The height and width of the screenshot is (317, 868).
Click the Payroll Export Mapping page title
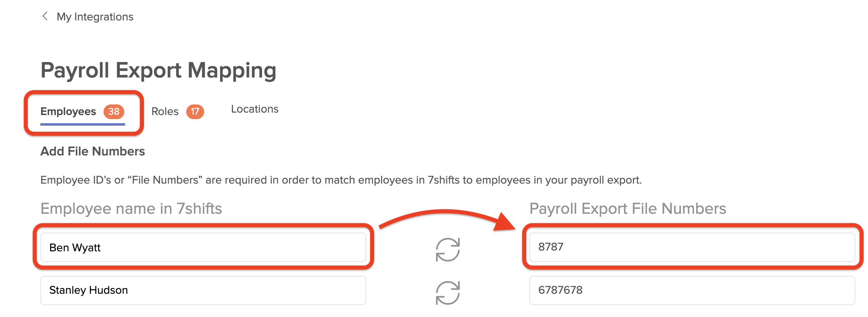click(x=159, y=70)
